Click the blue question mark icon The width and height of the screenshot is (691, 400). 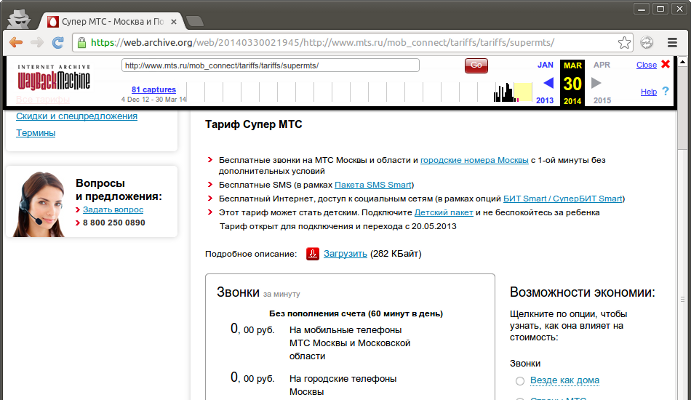click(665, 91)
